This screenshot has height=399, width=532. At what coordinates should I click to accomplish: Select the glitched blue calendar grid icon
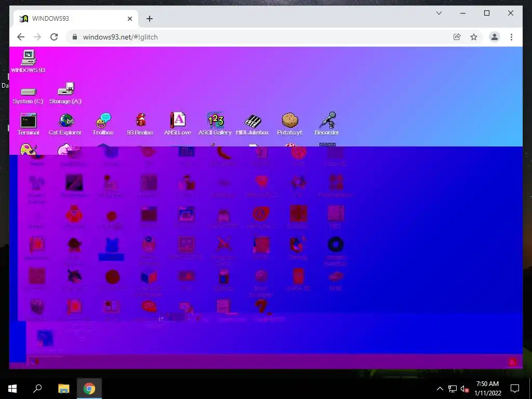coord(187,151)
